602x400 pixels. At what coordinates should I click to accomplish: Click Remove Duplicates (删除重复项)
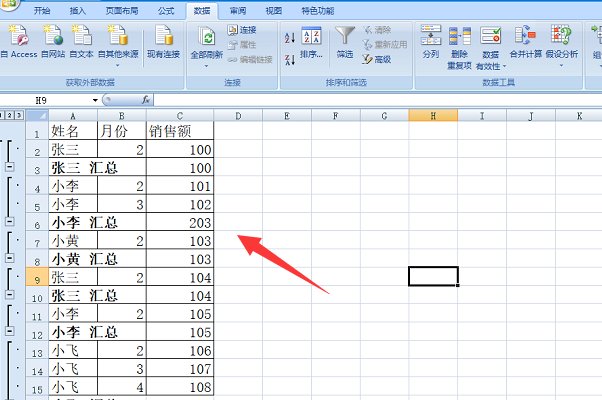[x=459, y=48]
